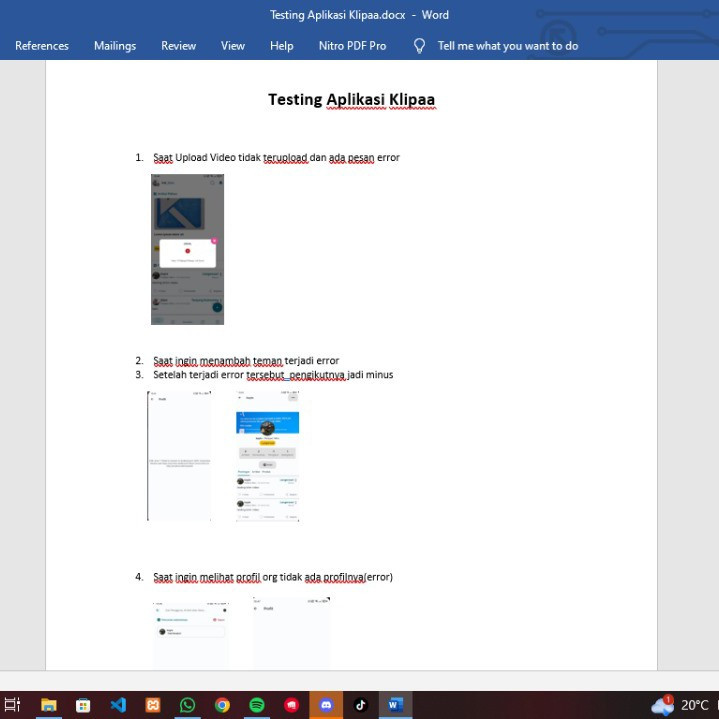Open WhatsApp from the taskbar
This screenshot has height=719, width=719.
coord(187,705)
